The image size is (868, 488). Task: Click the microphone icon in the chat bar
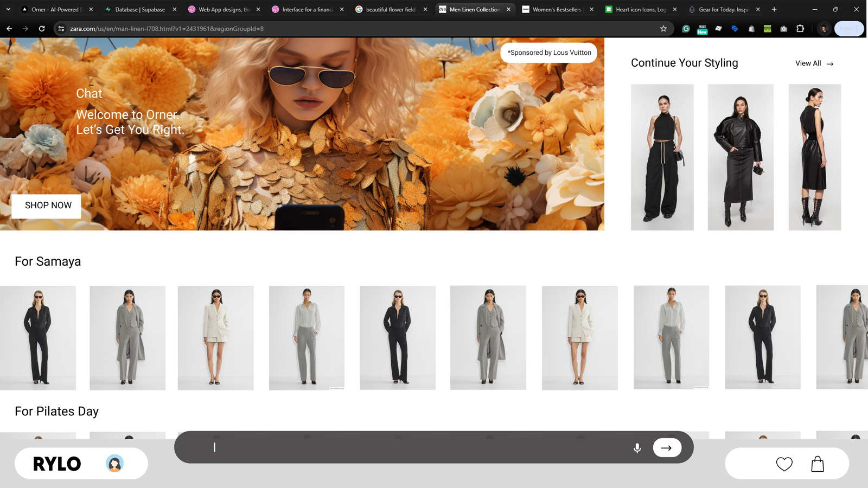tap(637, 448)
